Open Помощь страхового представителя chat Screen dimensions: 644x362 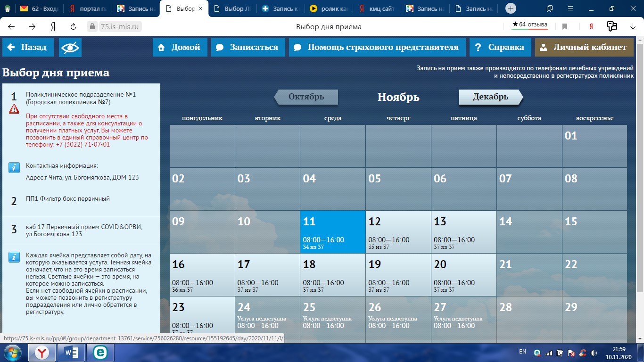click(x=377, y=47)
